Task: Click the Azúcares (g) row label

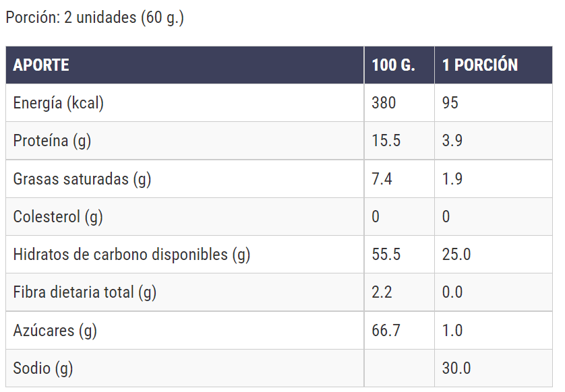Action: pos(54,331)
